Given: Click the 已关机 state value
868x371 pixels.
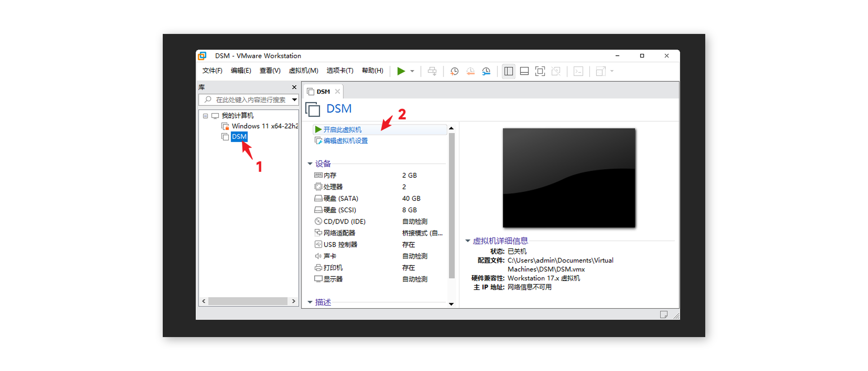Looking at the screenshot, I should [x=517, y=252].
